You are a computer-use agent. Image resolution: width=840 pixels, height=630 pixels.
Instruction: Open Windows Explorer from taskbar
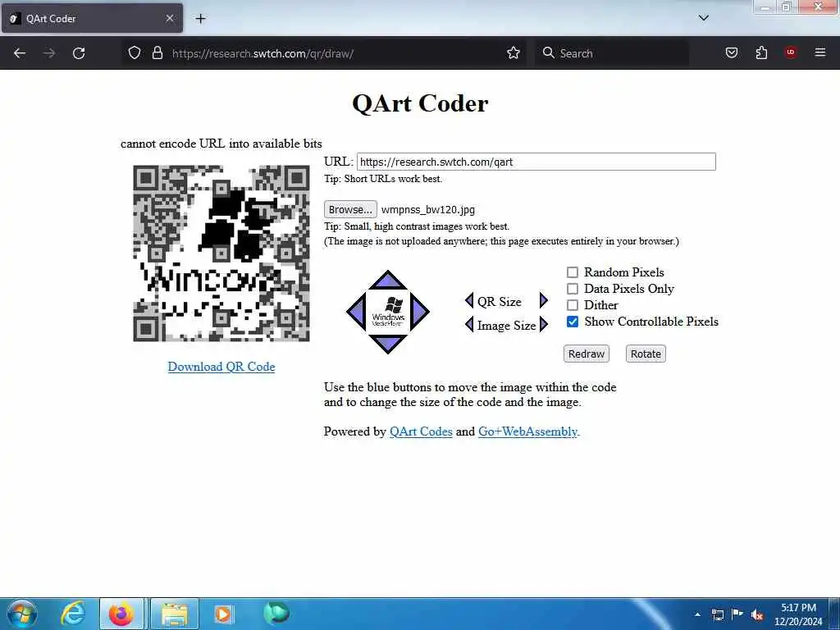pyautogui.click(x=175, y=614)
